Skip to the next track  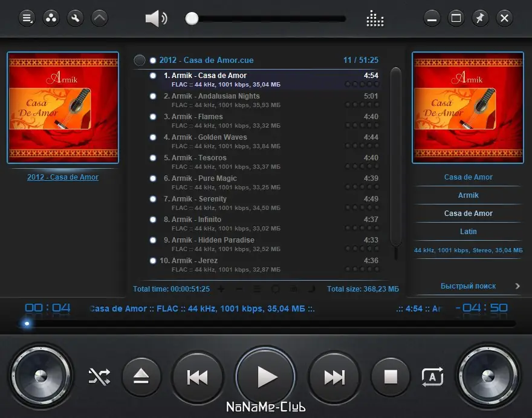pos(334,377)
